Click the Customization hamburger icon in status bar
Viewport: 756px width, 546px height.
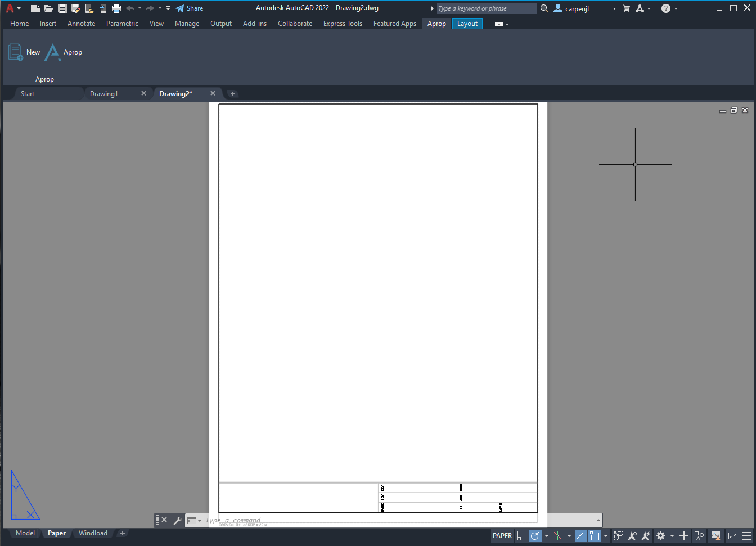[746, 536]
